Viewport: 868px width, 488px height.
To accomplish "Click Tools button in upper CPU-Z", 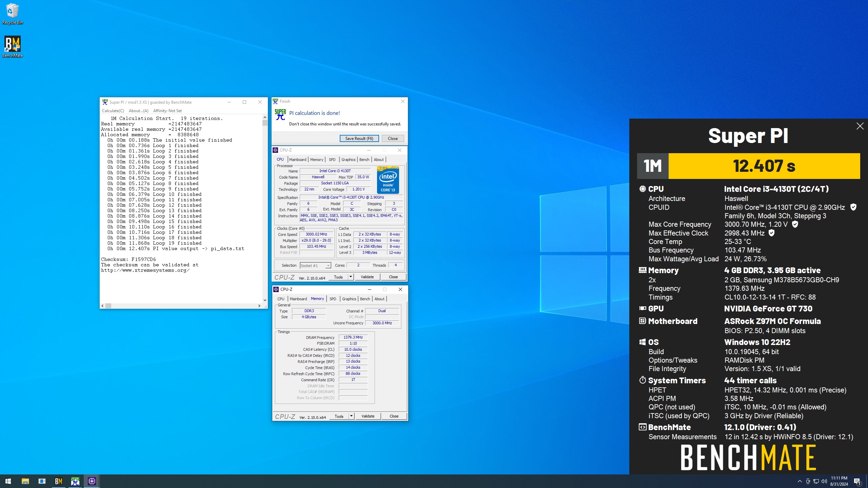I will (x=338, y=277).
